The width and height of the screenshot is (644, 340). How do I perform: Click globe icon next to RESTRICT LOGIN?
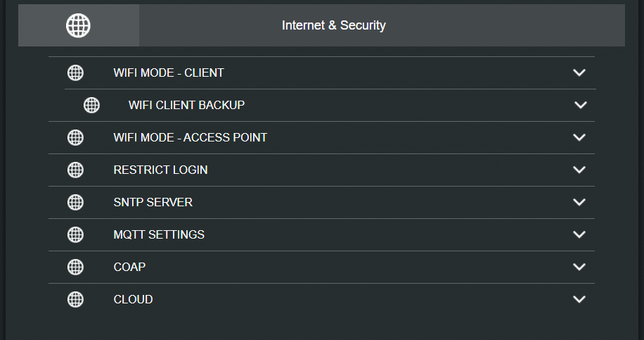[x=75, y=170]
